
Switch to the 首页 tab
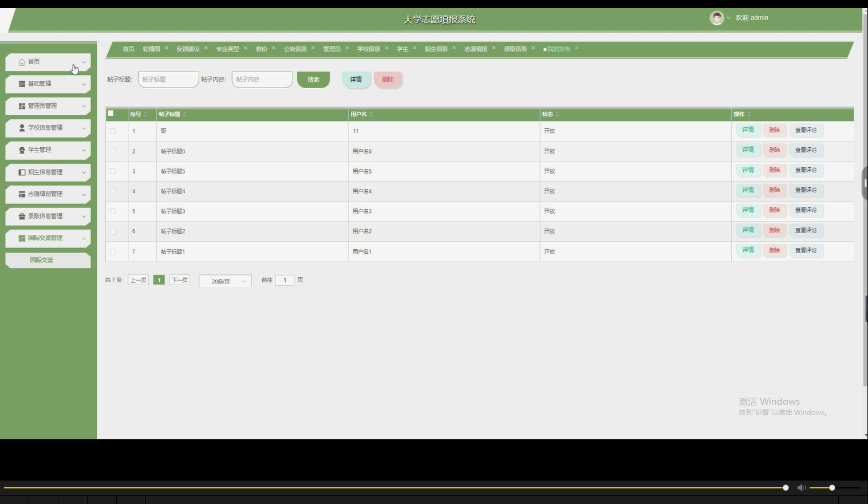128,49
